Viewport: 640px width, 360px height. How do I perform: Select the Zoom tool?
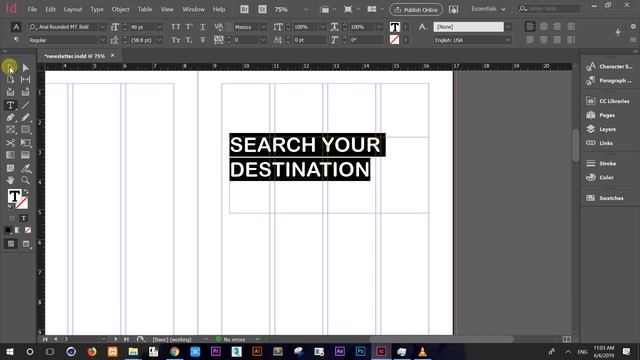25,180
